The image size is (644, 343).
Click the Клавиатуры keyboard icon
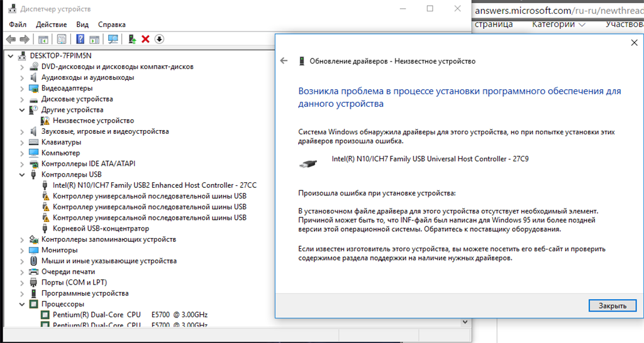[34, 143]
